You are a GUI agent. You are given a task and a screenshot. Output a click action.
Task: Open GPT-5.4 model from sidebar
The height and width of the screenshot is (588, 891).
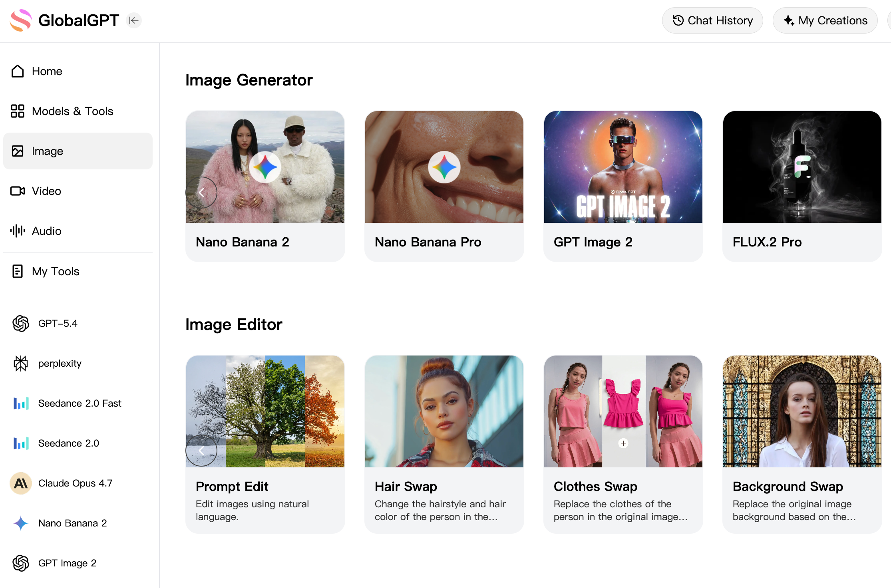tap(58, 323)
